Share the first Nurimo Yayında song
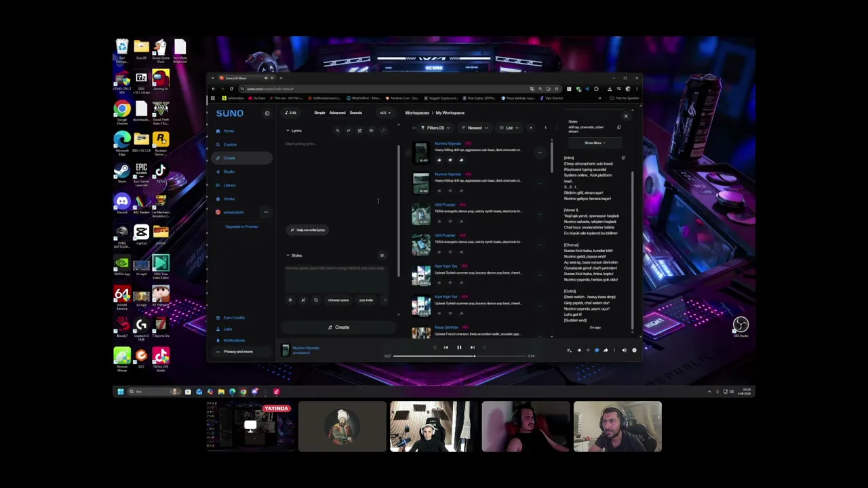The height and width of the screenshot is (488, 868). (x=461, y=160)
